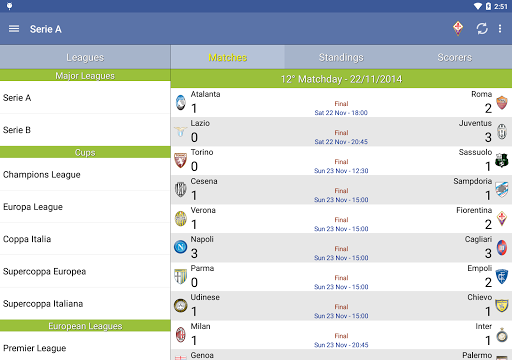
Task: Tap the refresh icon in the toolbar
Action: pyautogui.click(x=482, y=29)
